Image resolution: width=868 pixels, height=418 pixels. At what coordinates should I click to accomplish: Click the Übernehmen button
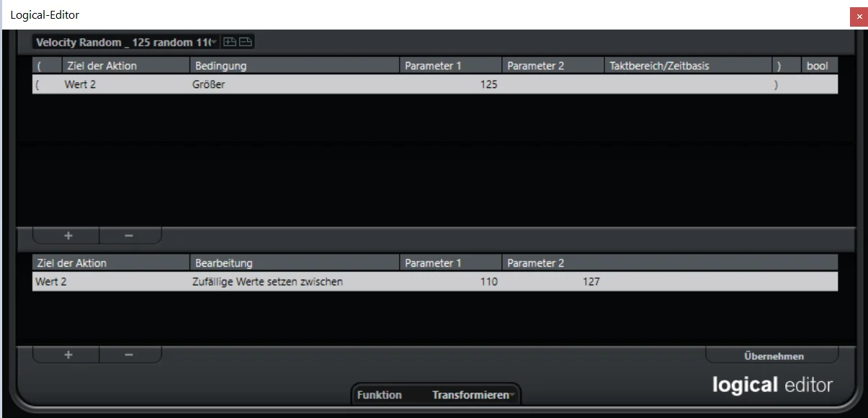(774, 356)
